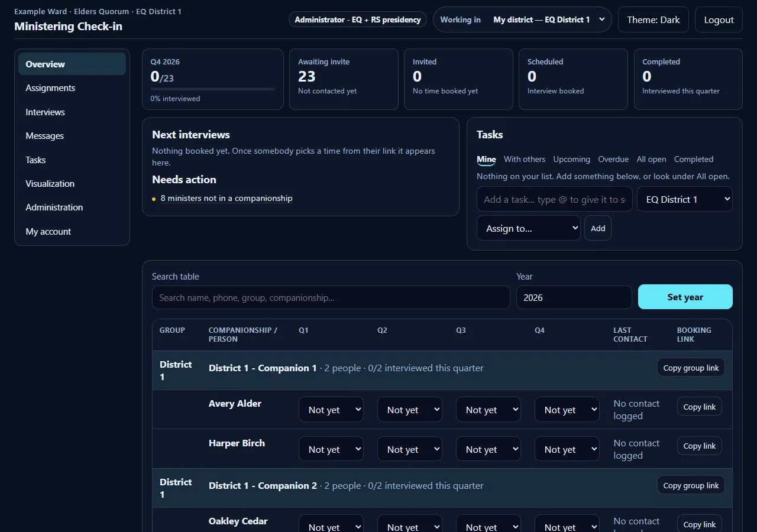Open Messages from the sidebar

pyautogui.click(x=72, y=136)
